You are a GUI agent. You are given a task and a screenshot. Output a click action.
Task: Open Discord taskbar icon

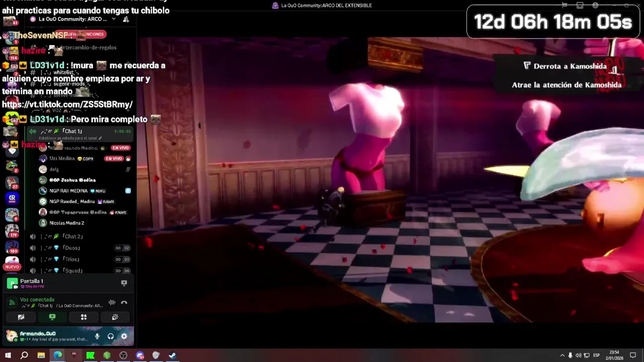[140, 355]
